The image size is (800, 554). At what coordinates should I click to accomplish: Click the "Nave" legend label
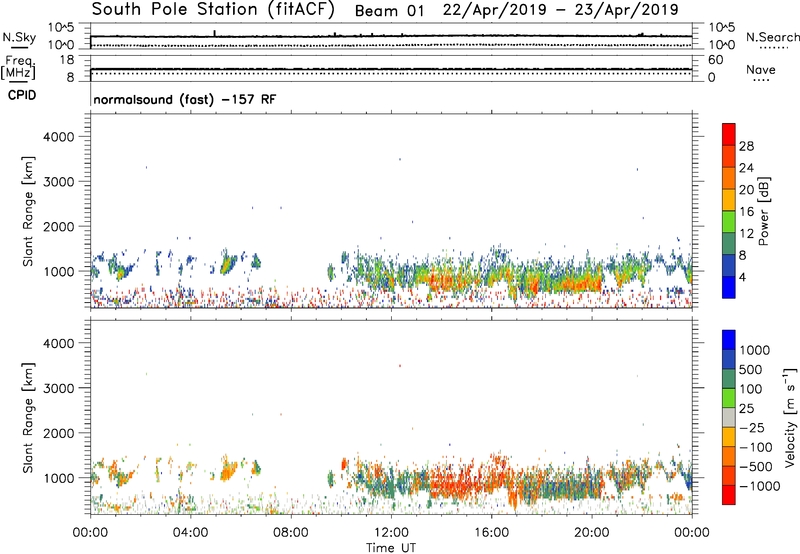click(x=761, y=70)
